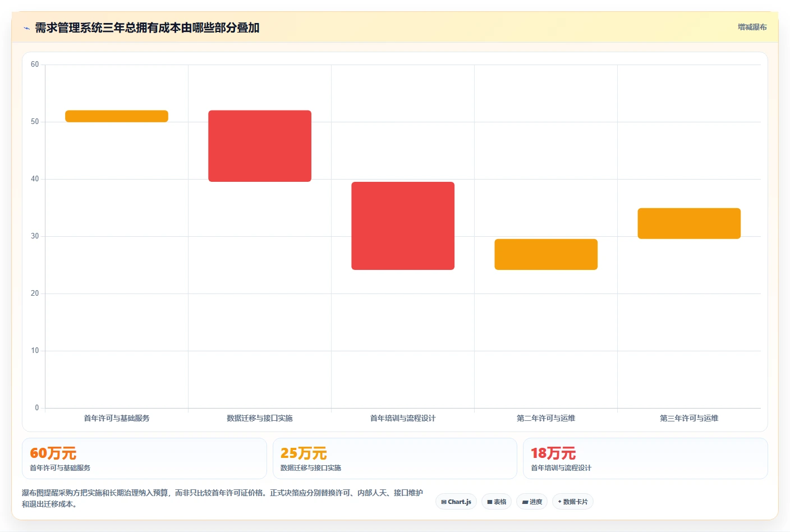Screen dimensions: 790x532
Task: Click the orange bar for 首年许可与基础服务
Action: [x=117, y=116]
